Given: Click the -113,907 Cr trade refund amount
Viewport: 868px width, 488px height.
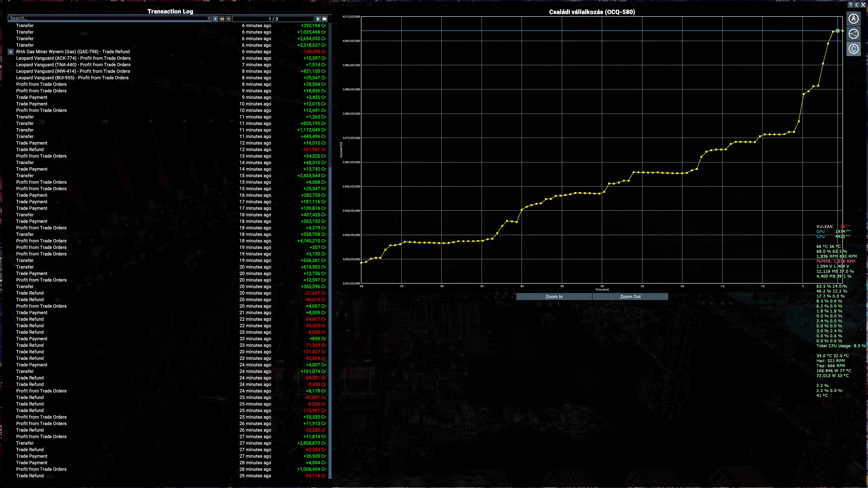Looking at the screenshot, I should [x=314, y=411].
